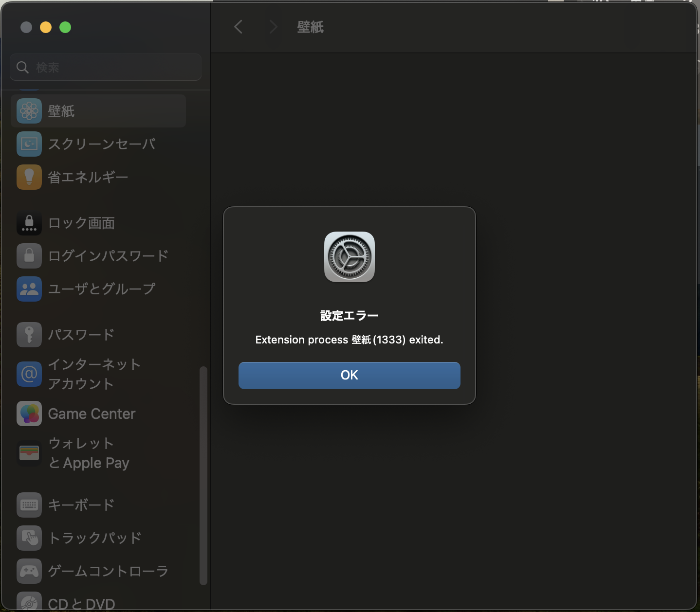
Task: Select 壁紙 label in the sidebar
Action: tap(61, 111)
